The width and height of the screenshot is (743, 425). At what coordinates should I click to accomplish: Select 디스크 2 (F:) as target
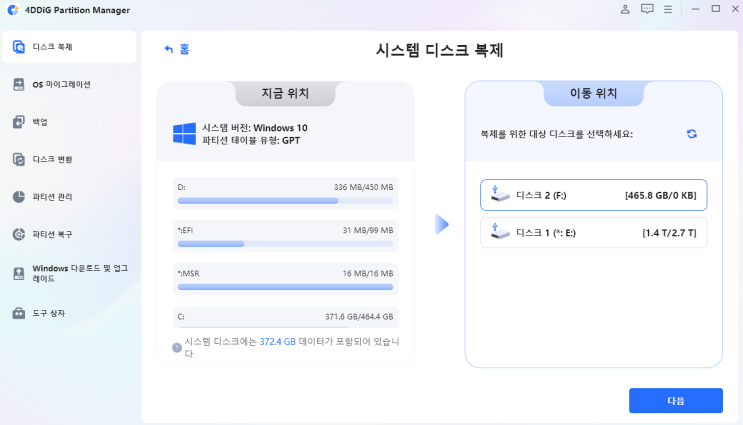593,195
